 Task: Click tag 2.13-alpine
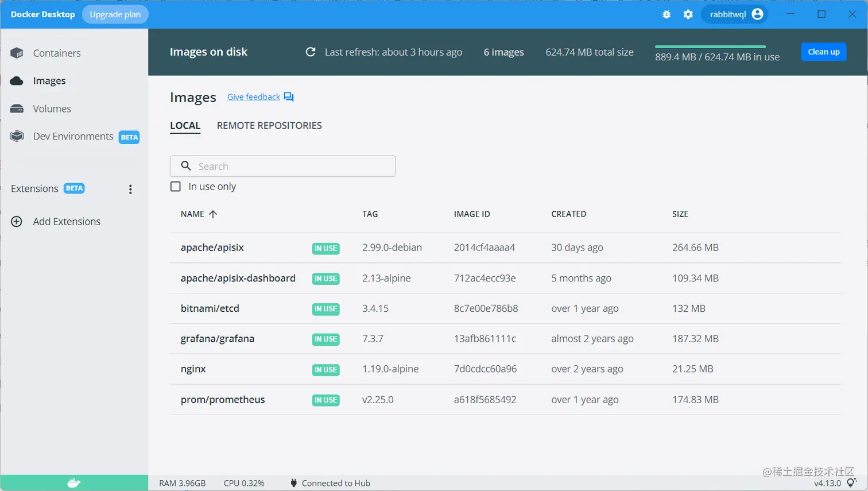pos(386,278)
